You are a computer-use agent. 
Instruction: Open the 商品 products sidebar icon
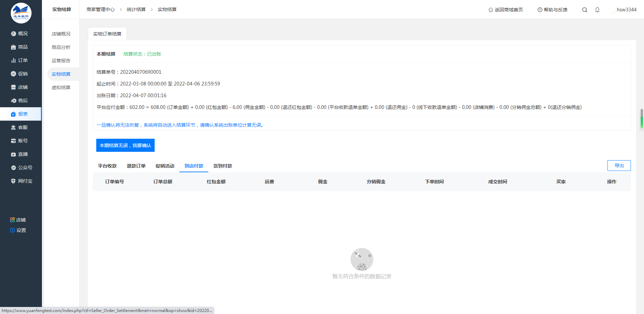(x=13, y=47)
